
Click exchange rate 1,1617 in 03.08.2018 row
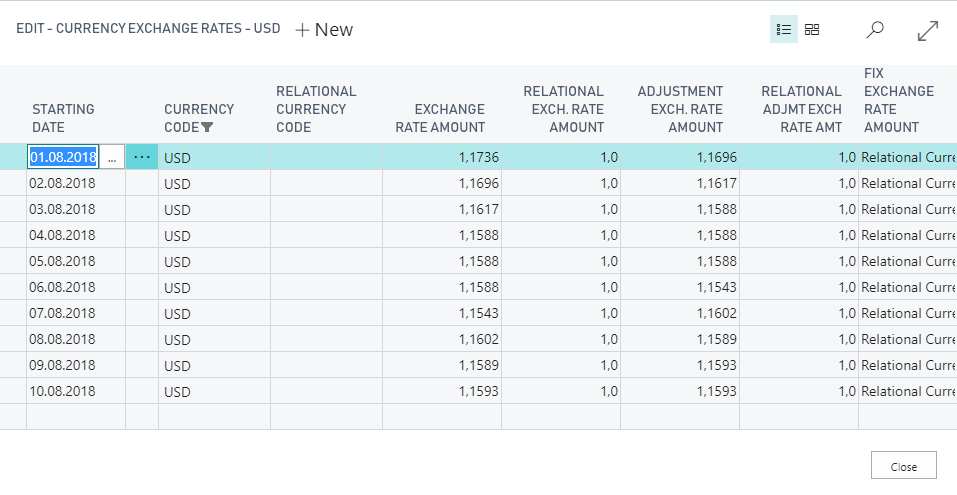442,209
